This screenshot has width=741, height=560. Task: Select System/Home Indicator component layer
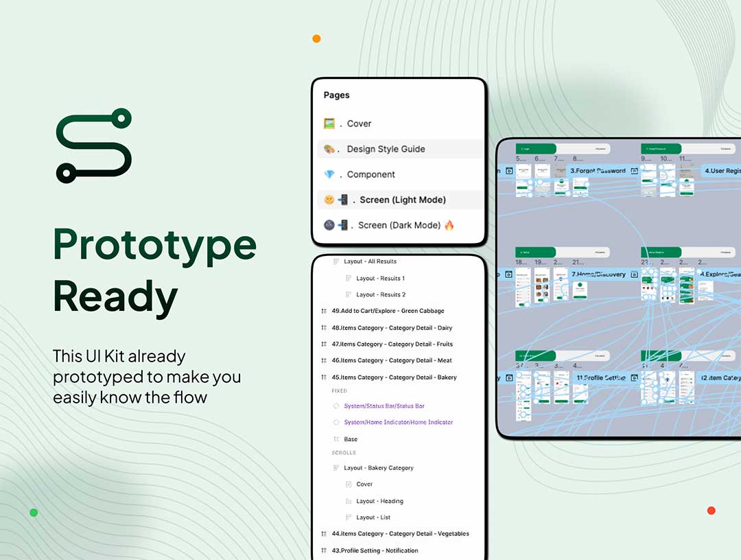(398, 422)
